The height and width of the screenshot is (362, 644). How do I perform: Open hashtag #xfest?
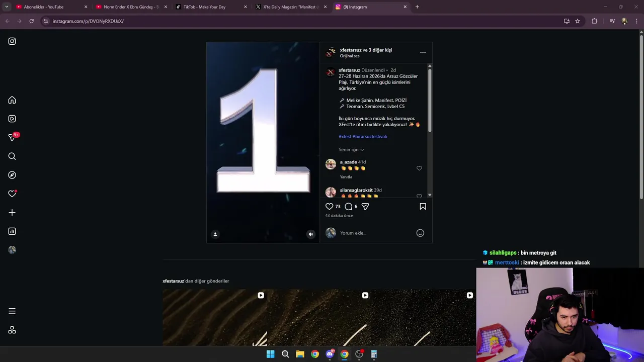pos(345,136)
